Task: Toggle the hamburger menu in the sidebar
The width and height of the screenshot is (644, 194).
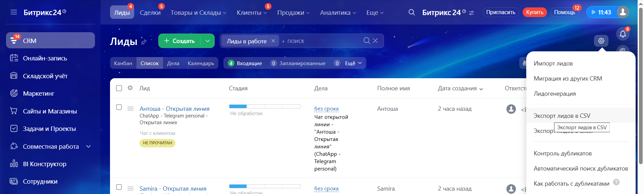Action: click(14, 12)
